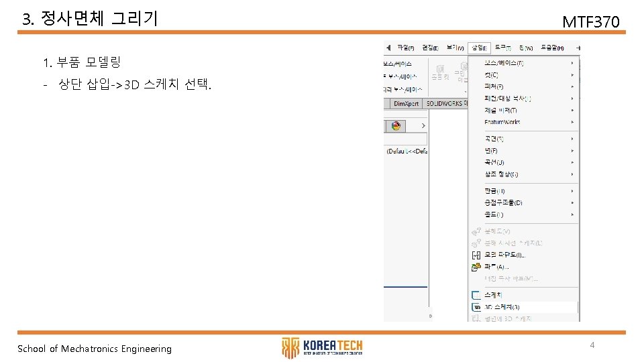Select the (Default<<Defa tree item
This screenshot has width=644, height=362.
click(407, 151)
